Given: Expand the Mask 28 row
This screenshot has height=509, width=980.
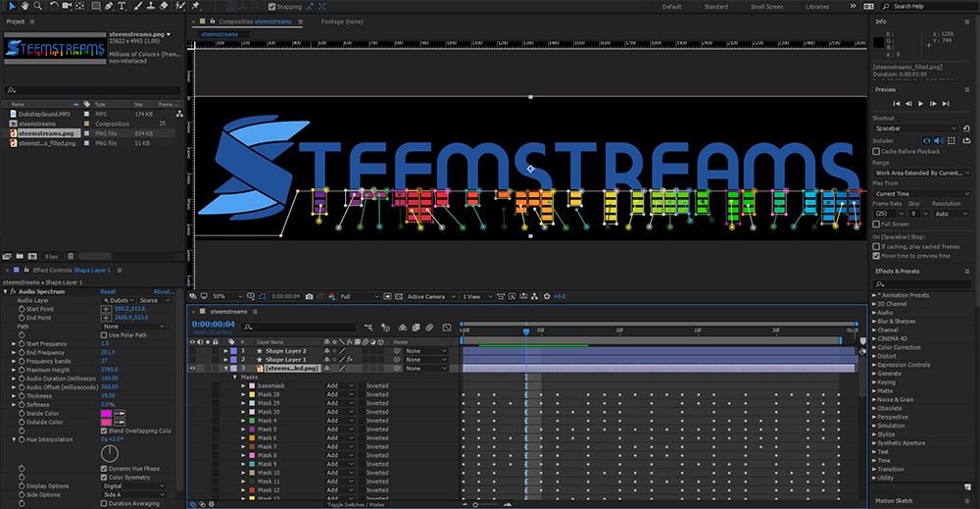Looking at the screenshot, I should 244,394.
